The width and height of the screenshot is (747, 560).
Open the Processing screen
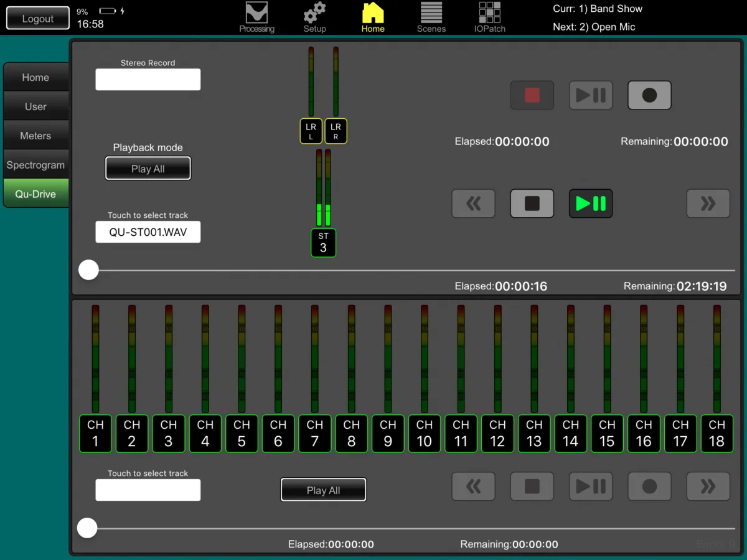click(x=256, y=17)
